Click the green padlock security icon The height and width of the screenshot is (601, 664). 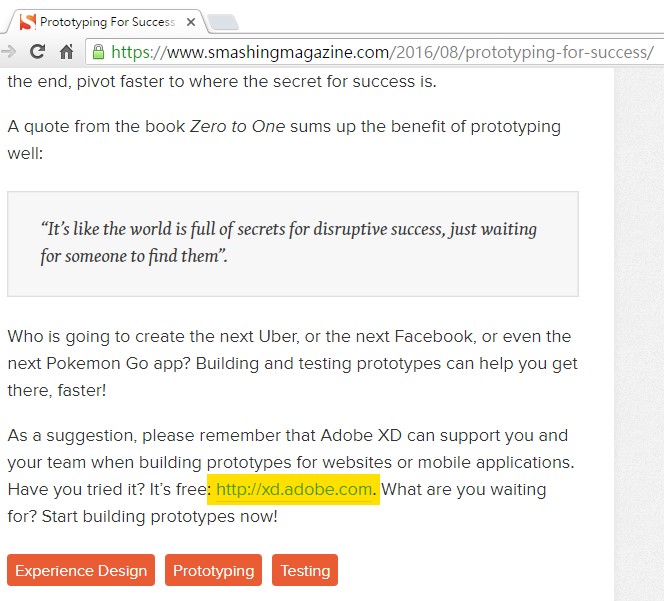tap(98, 52)
